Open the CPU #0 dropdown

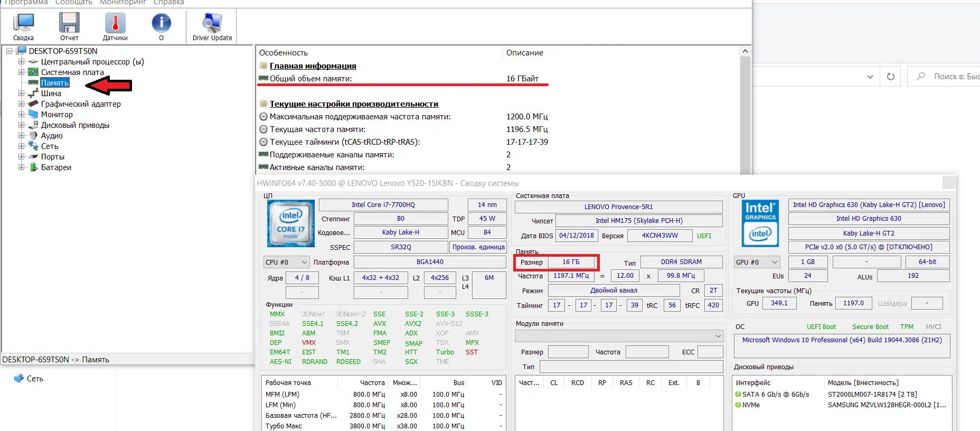pos(287,263)
